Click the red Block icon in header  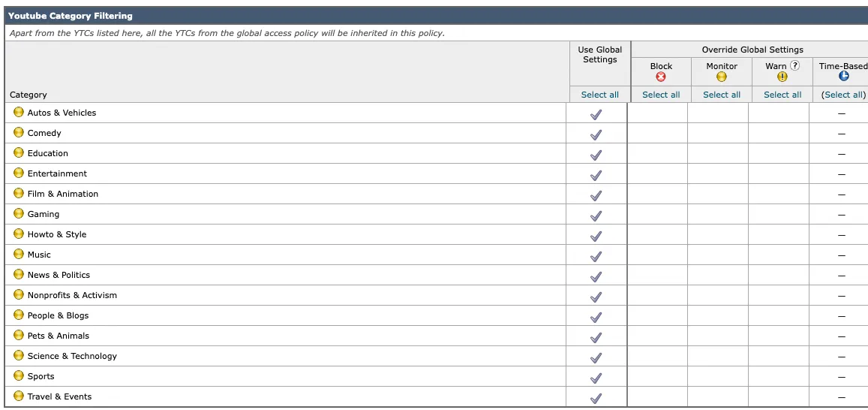(x=661, y=77)
